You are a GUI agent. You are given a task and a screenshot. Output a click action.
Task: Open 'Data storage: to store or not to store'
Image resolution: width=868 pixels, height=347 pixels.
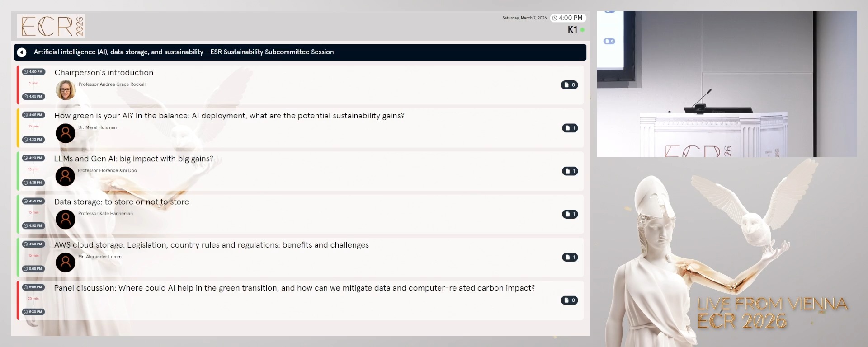[x=122, y=202]
